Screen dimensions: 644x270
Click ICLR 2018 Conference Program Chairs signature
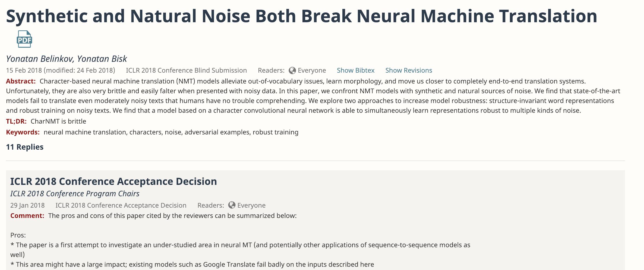75,194
